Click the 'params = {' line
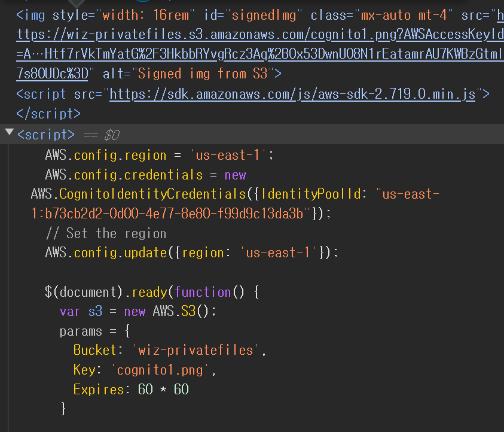The height and width of the screenshot is (432, 504). tap(95, 331)
